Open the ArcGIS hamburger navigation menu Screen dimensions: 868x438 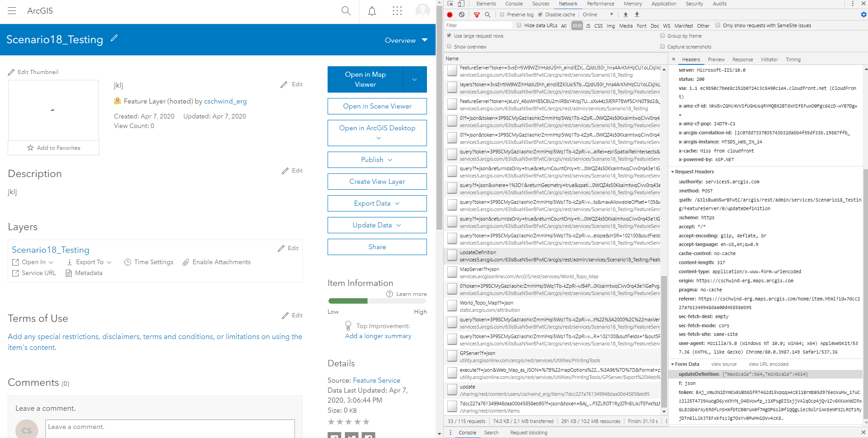coord(12,11)
